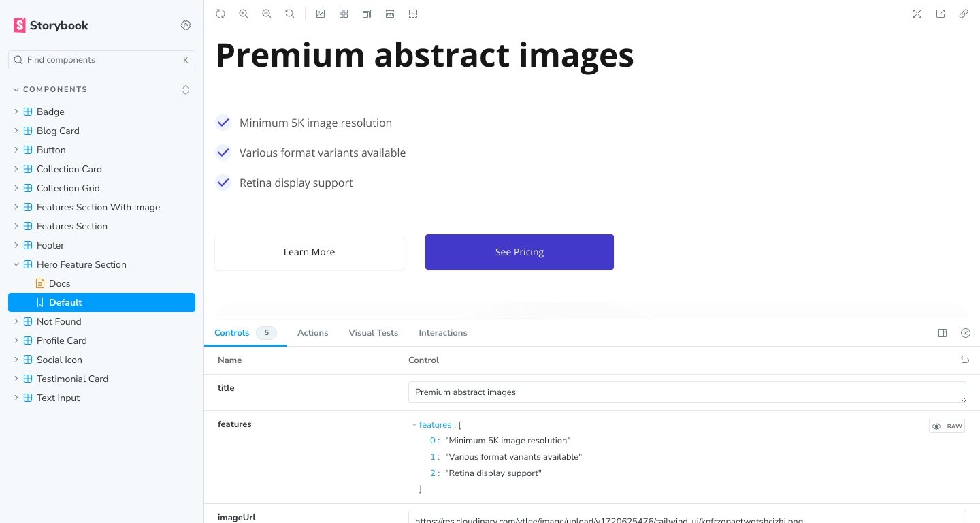
Task: Open the Storybook settings gear
Action: pyautogui.click(x=186, y=25)
